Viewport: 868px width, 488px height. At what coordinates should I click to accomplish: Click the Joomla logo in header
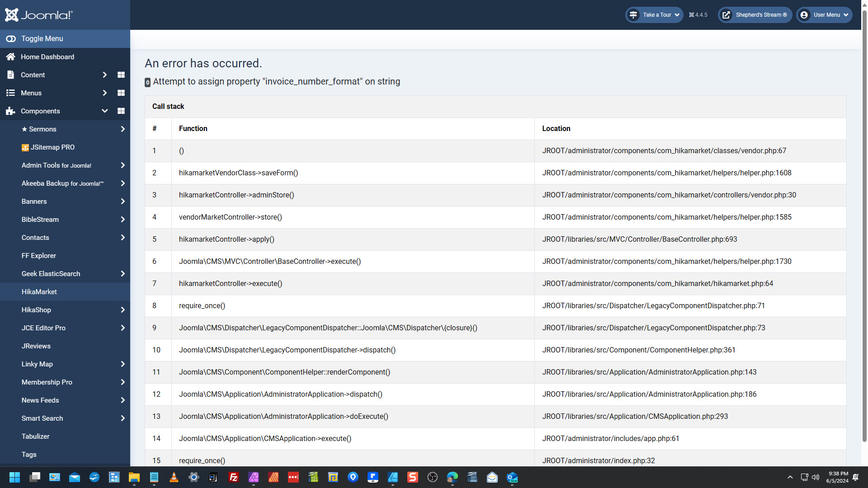pos(39,15)
